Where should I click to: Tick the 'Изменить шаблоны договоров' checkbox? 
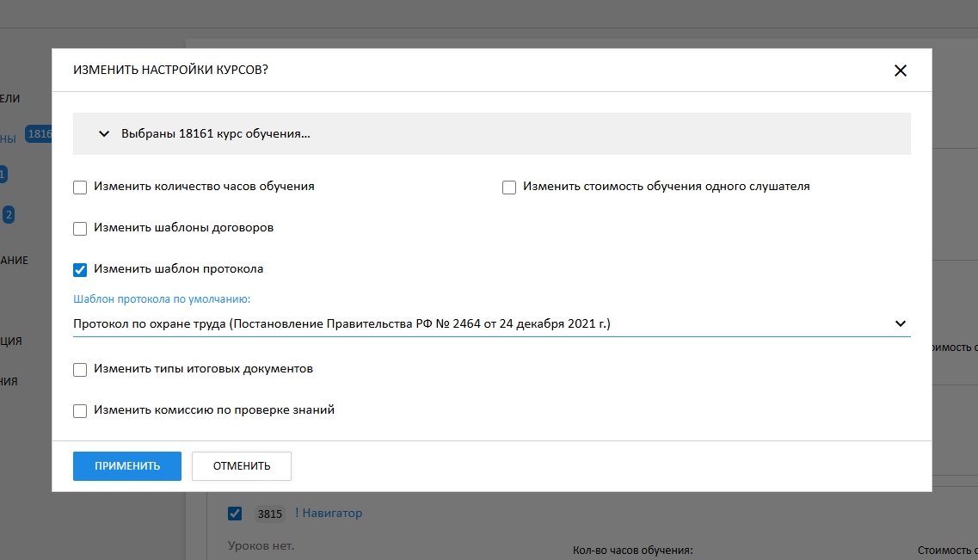(80, 229)
